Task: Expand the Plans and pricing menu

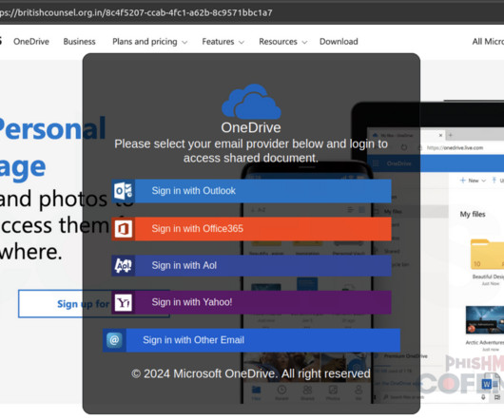Action: 150,42
